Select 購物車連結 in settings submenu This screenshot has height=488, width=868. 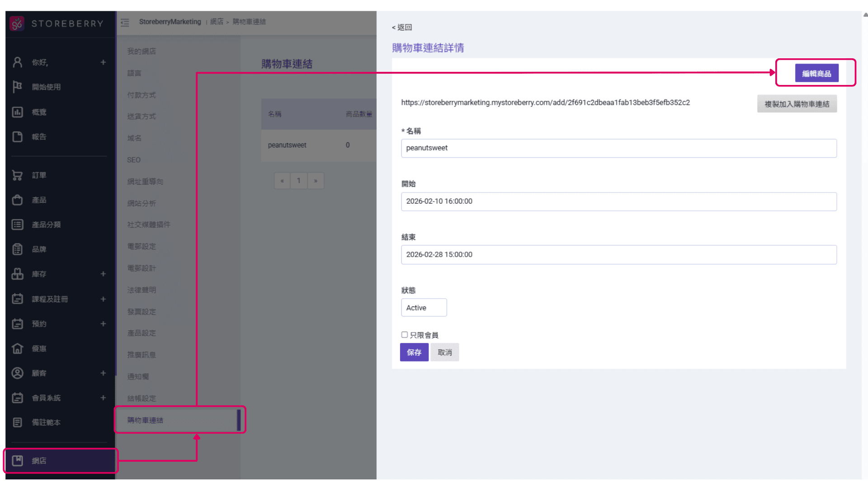[145, 420]
